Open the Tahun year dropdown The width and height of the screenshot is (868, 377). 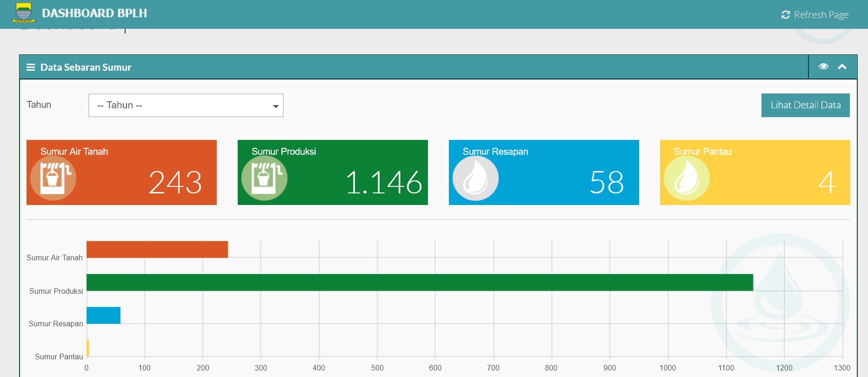[186, 106]
